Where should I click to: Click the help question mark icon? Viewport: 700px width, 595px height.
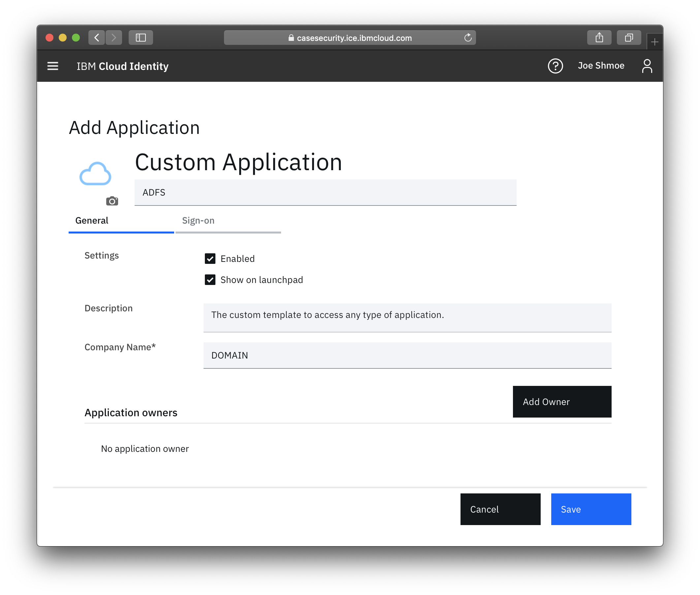click(554, 66)
